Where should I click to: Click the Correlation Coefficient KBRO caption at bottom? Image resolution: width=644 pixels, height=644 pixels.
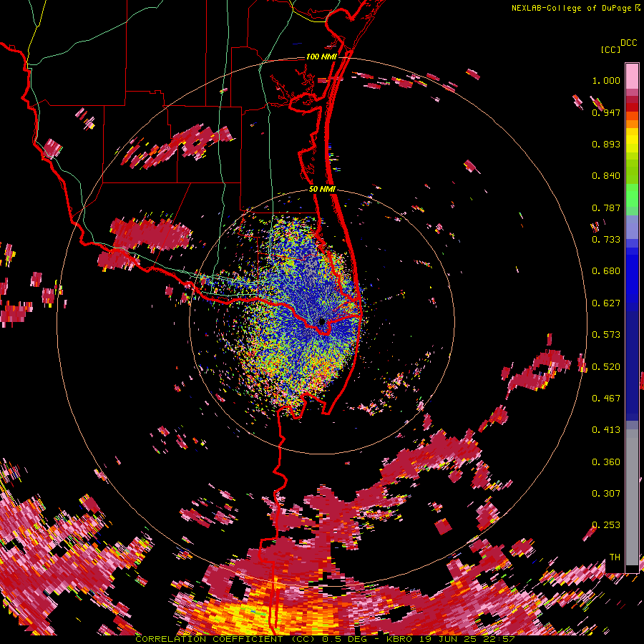[x=325, y=639]
